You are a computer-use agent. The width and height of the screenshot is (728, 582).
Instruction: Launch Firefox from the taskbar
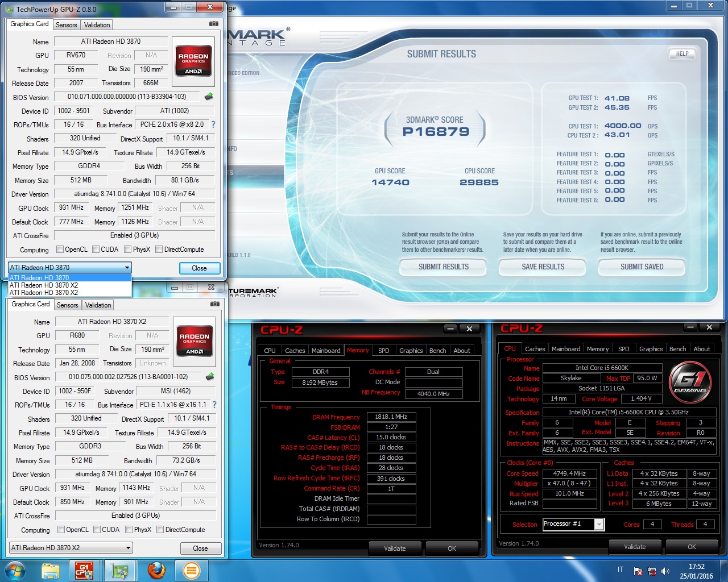click(156, 571)
